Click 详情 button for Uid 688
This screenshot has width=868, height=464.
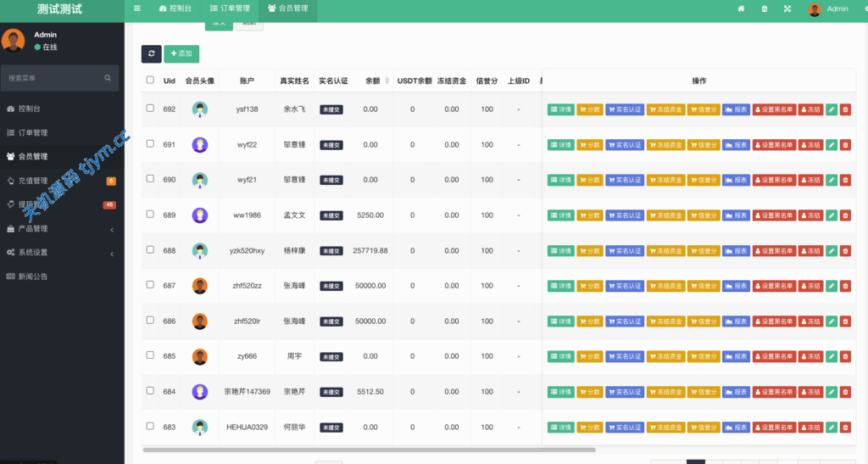(x=560, y=251)
